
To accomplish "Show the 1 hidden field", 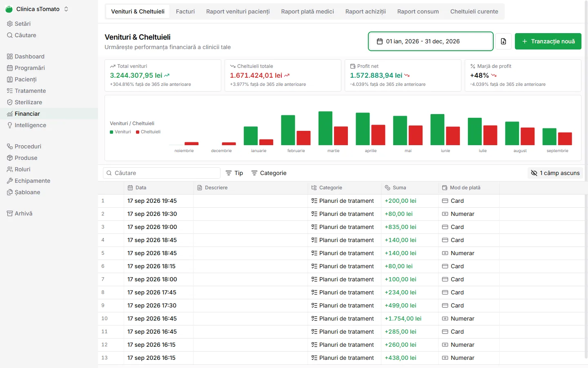I will coord(555,173).
